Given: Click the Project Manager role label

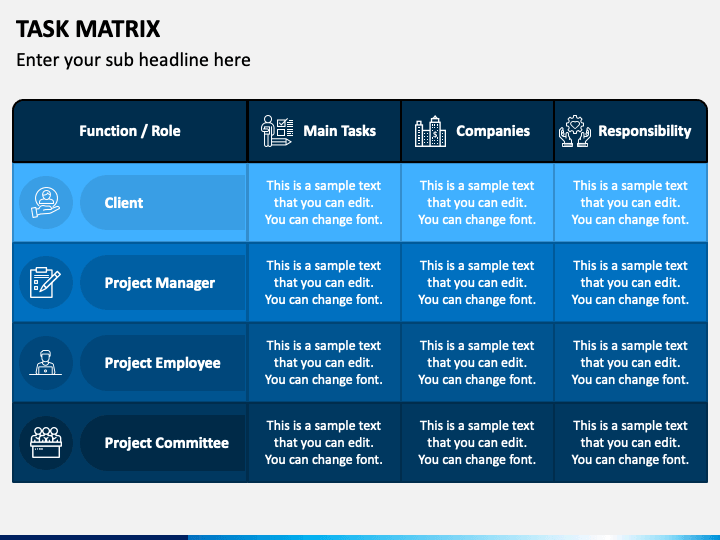Looking at the screenshot, I should (x=159, y=283).
